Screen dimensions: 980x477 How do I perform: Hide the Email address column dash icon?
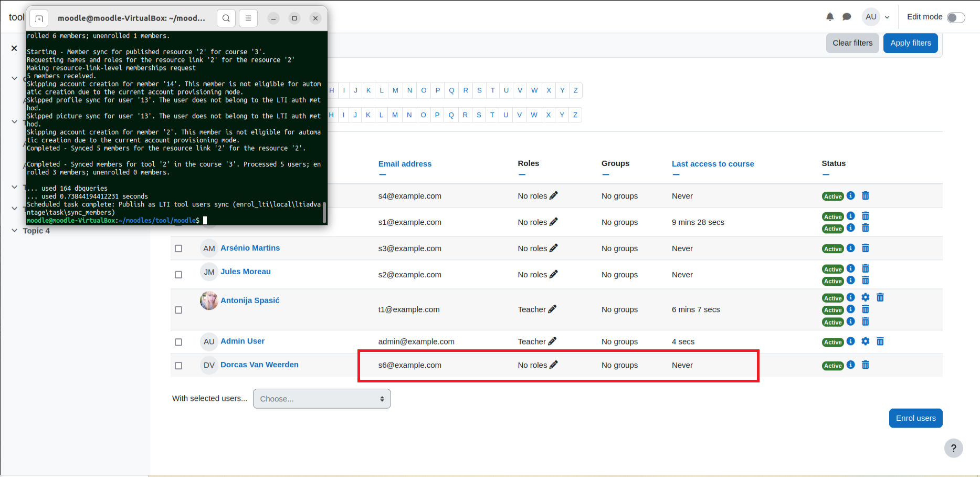(382, 174)
